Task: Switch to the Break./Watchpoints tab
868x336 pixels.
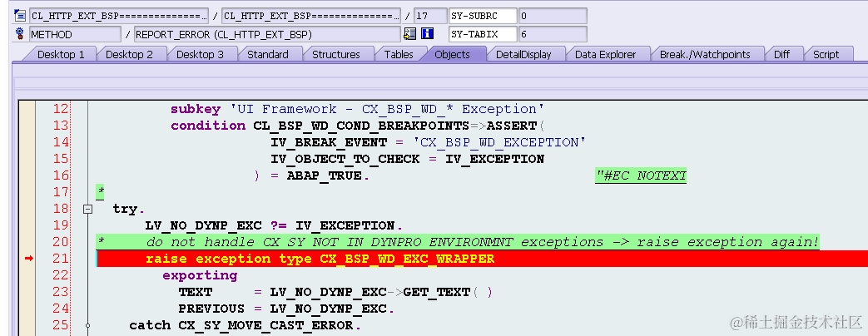Action: [x=705, y=54]
